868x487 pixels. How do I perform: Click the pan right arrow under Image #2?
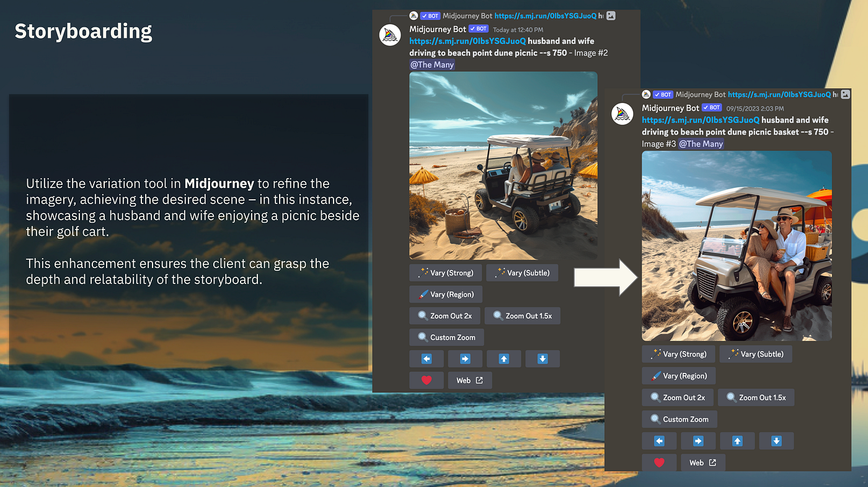click(465, 359)
